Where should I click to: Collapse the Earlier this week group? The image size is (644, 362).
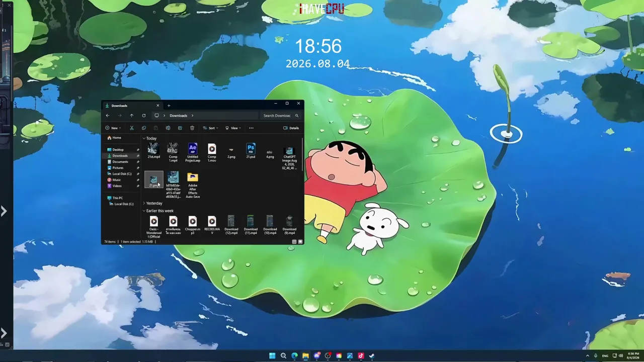tap(144, 211)
